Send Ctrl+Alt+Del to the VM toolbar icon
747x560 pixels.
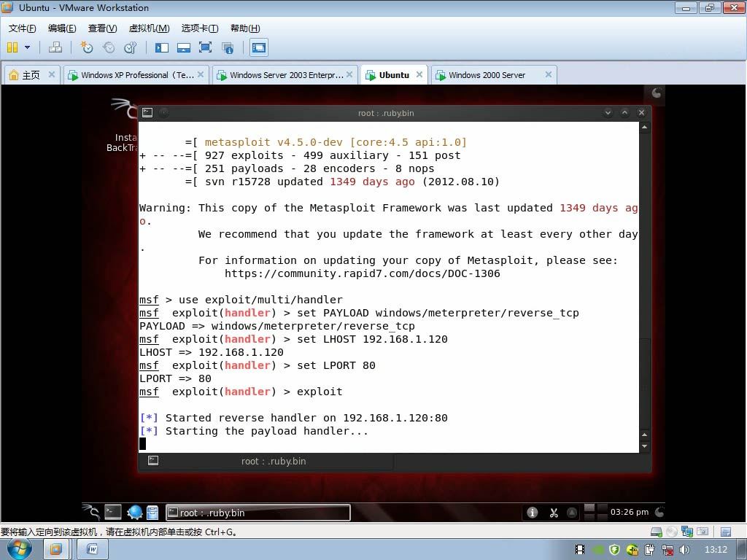click(x=55, y=47)
